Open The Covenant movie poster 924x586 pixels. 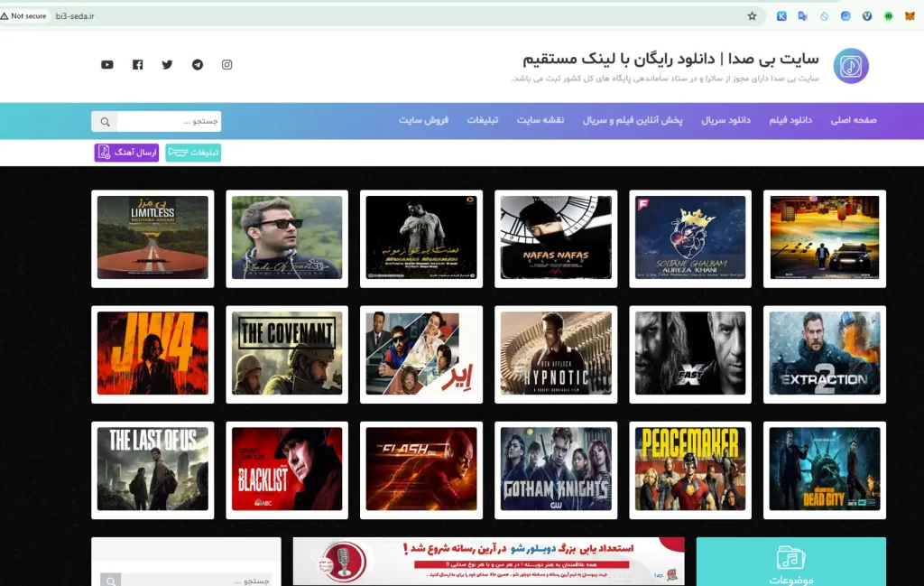287,354
